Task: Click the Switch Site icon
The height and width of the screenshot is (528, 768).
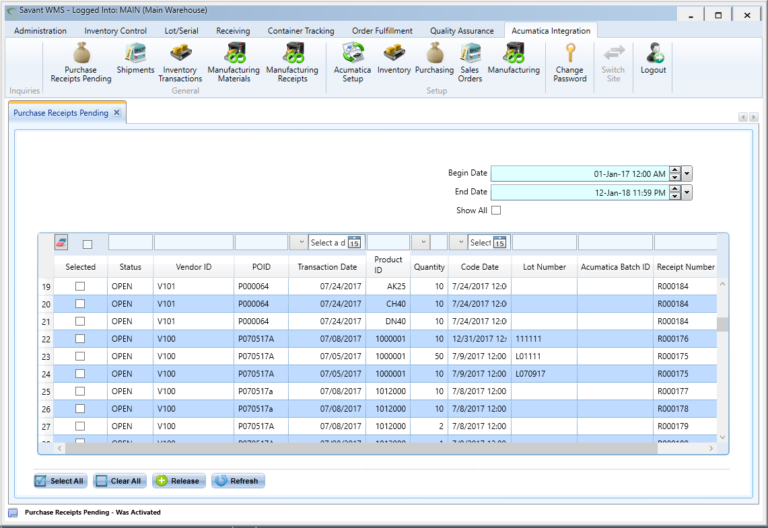Action: coord(614,53)
